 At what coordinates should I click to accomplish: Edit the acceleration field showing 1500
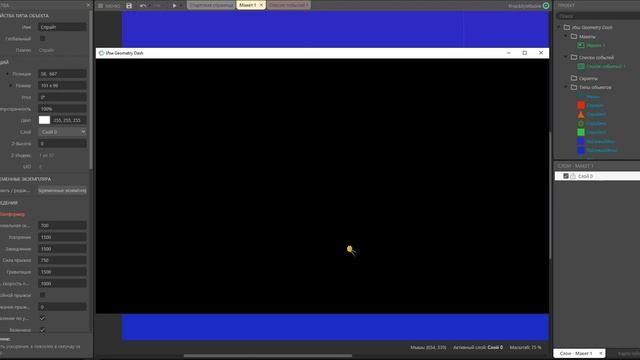click(62, 237)
